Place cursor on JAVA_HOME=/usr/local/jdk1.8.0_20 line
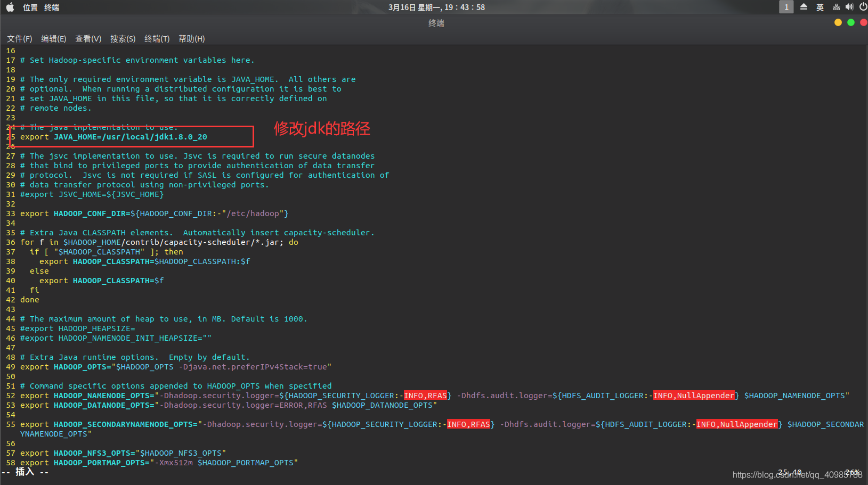 point(113,137)
